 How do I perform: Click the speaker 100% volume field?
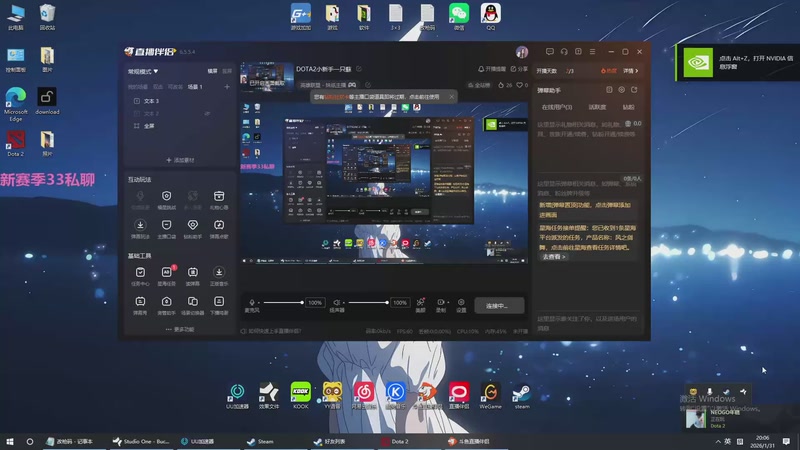click(400, 303)
